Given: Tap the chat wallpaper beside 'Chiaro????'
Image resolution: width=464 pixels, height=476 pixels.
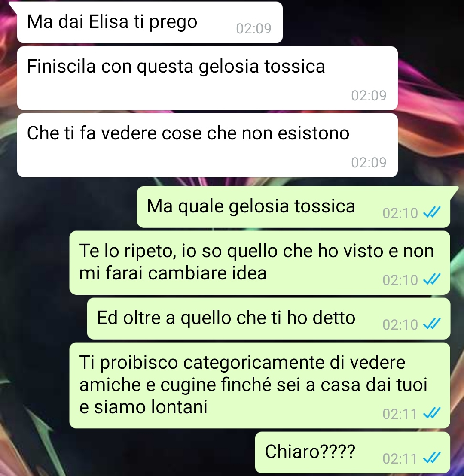Looking at the screenshot, I should pyautogui.click(x=128, y=452).
